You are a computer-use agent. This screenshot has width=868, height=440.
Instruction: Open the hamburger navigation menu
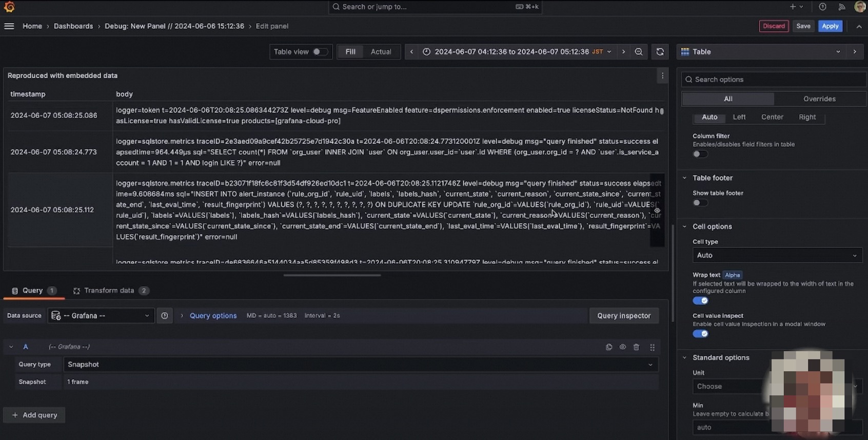[9, 26]
